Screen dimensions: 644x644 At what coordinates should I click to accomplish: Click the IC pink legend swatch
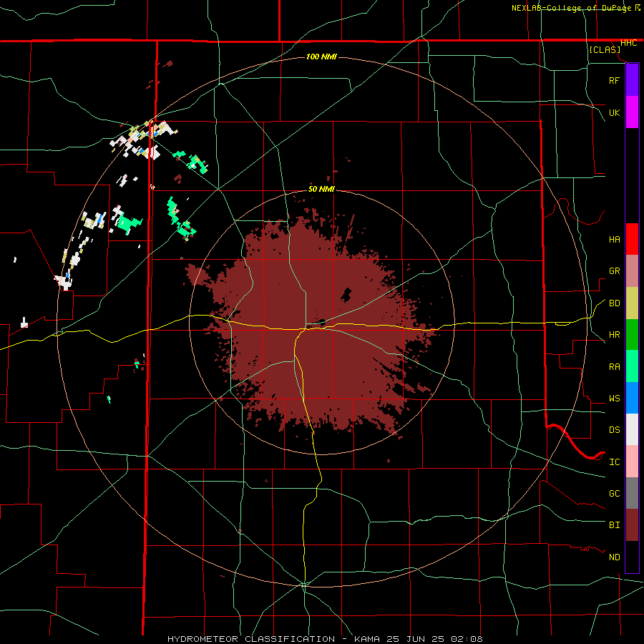(632, 462)
